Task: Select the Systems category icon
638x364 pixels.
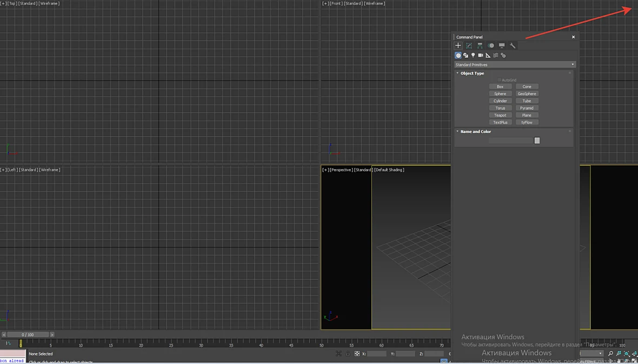Action: pos(503,55)
